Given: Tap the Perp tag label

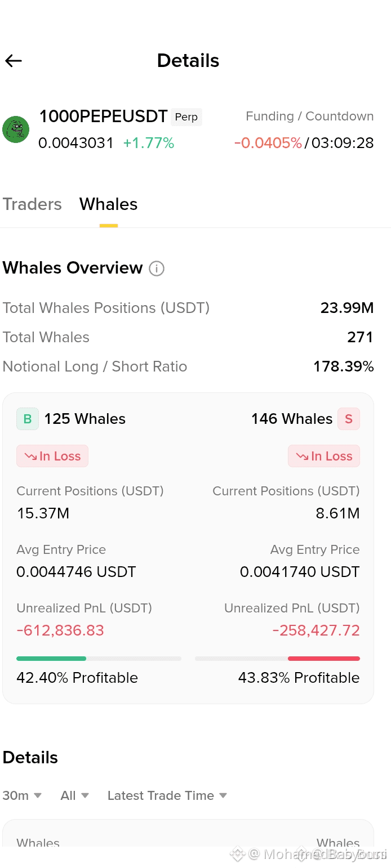Looking at the screenshot, I should click(x=186, y=117).
